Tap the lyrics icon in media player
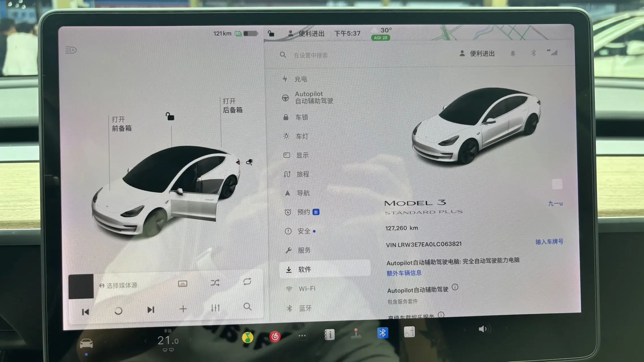 (183, 284)
